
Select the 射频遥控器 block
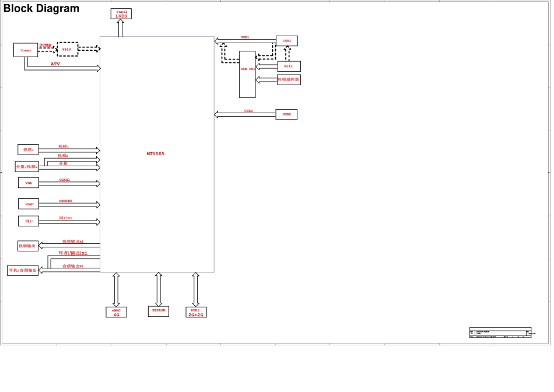[x=289, y=79]
